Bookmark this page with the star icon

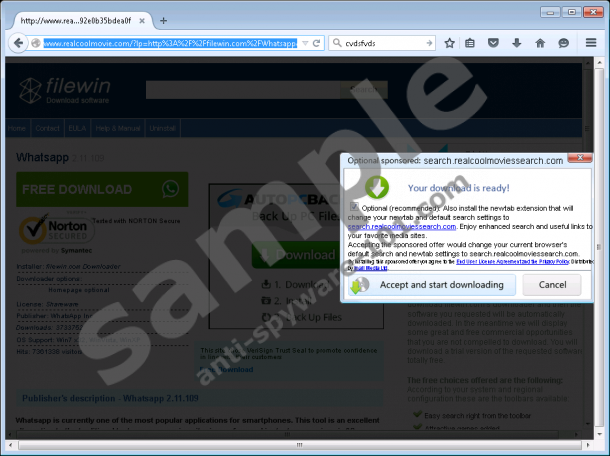click(x=450, y=43)
